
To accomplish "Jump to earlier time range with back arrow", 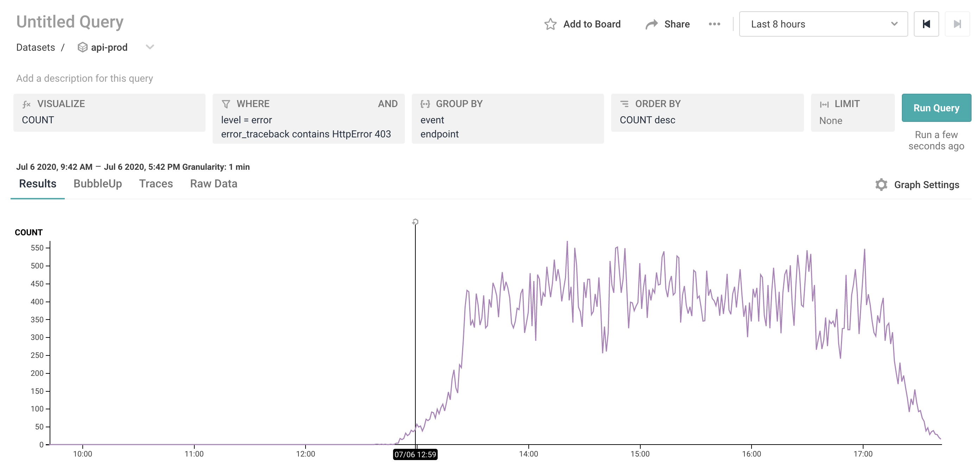I will click(x=926, y=24).
